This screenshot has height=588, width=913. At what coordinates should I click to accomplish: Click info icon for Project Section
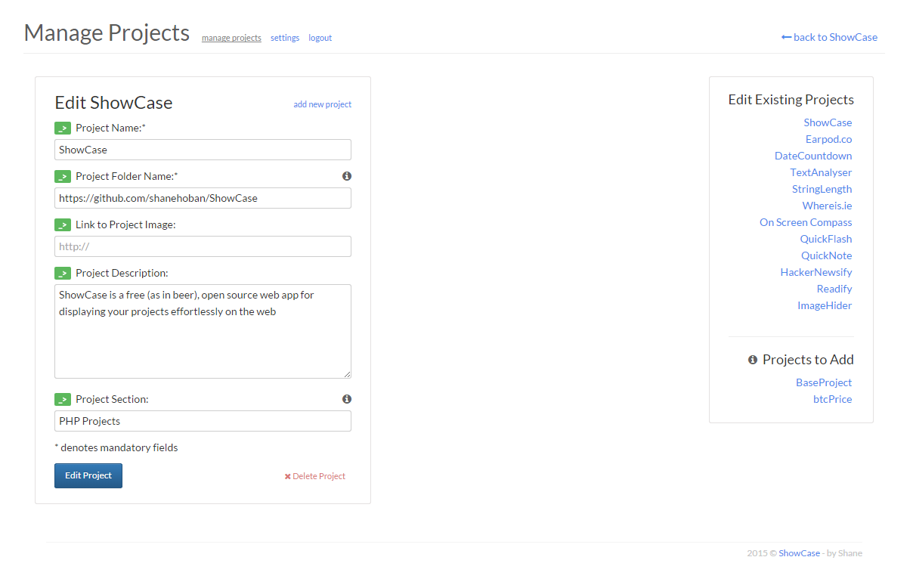[x=347, y=399]
